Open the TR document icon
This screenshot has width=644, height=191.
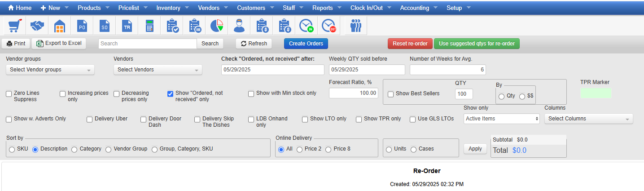127,26
